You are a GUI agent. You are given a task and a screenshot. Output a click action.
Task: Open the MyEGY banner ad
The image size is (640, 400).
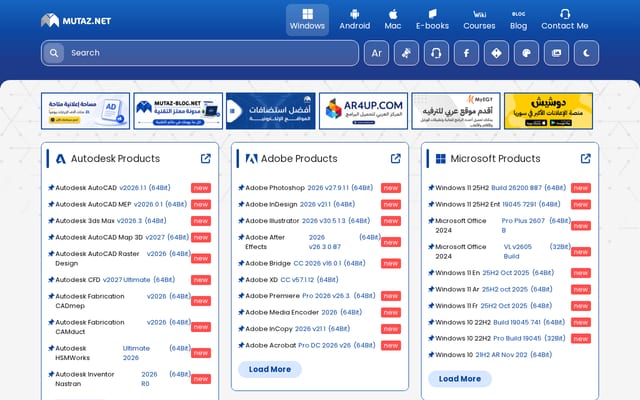(x=456, y=111)
